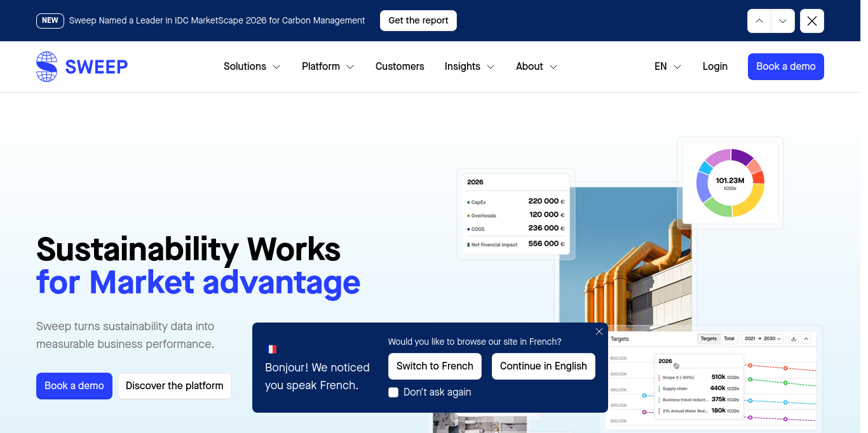Click Net financial impact label
Image resolution: width=868 pixels, height=433 pixels.
click(494, 244)
